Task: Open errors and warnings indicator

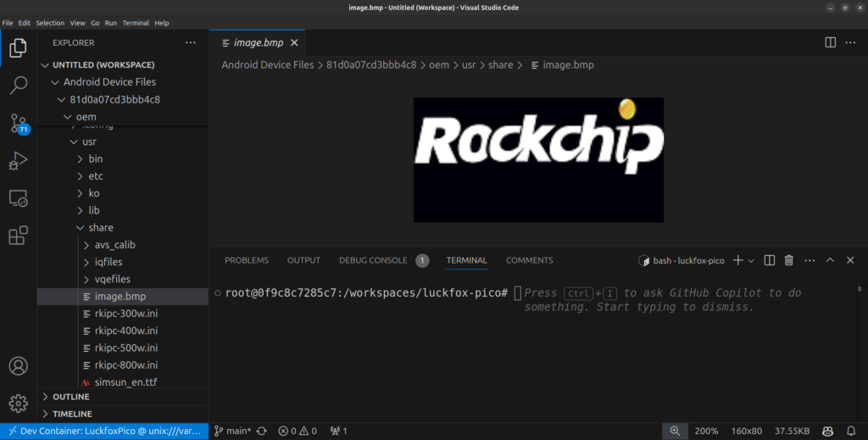Action: tap(298, 431)
